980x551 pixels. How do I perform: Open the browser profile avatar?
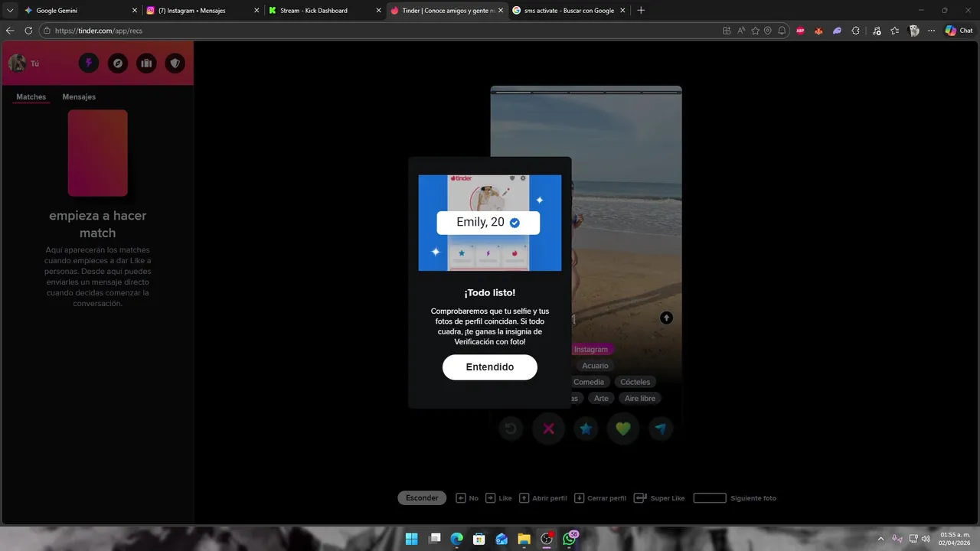click(913, 31)
